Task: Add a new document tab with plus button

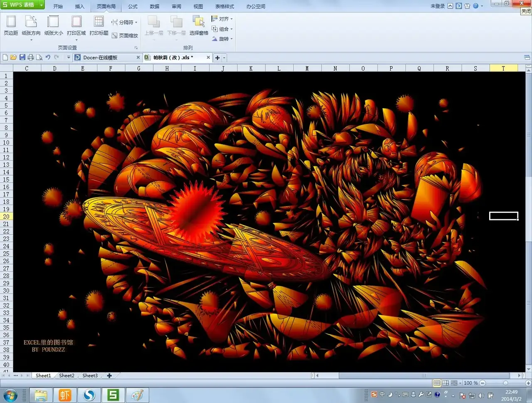Action: click(217, 58)
